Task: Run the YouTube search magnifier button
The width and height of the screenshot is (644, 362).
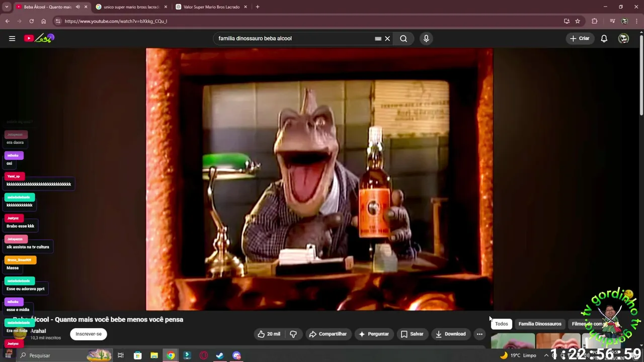Action: point(404,38)
